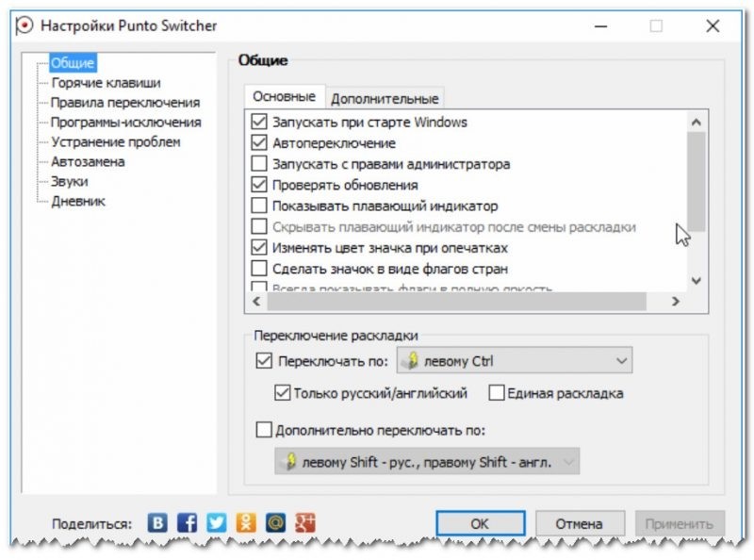Click the horizontal scrollbar thumb in options list
This screenshot has height=560, width=754.
click(456, 301)
